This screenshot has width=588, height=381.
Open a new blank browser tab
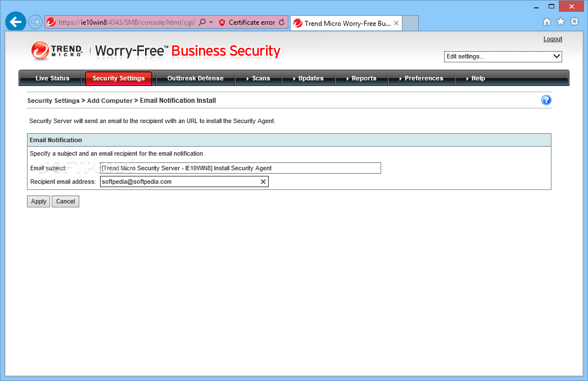click(x=410, y=23)
